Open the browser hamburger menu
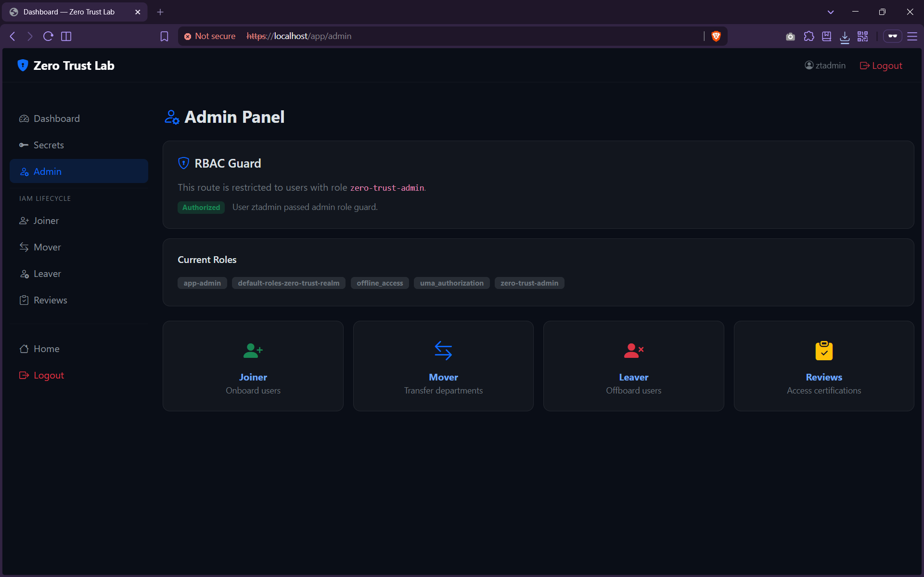 point(912,36)
